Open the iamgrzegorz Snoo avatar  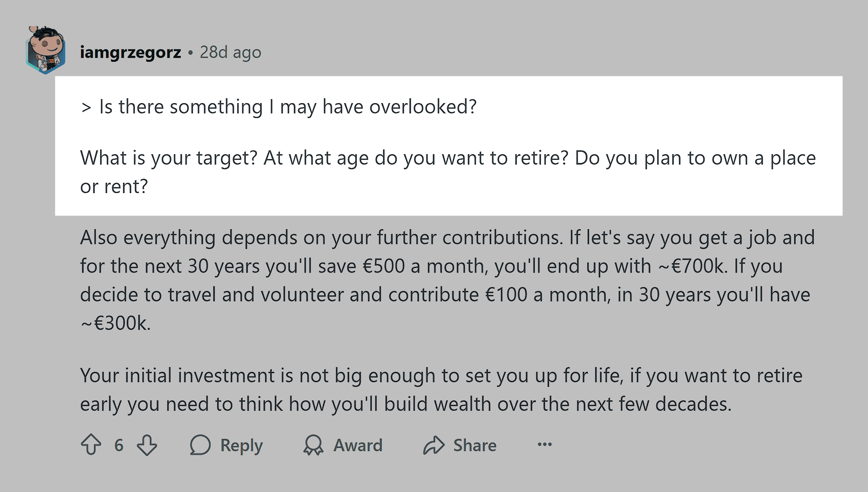[45, 50]
